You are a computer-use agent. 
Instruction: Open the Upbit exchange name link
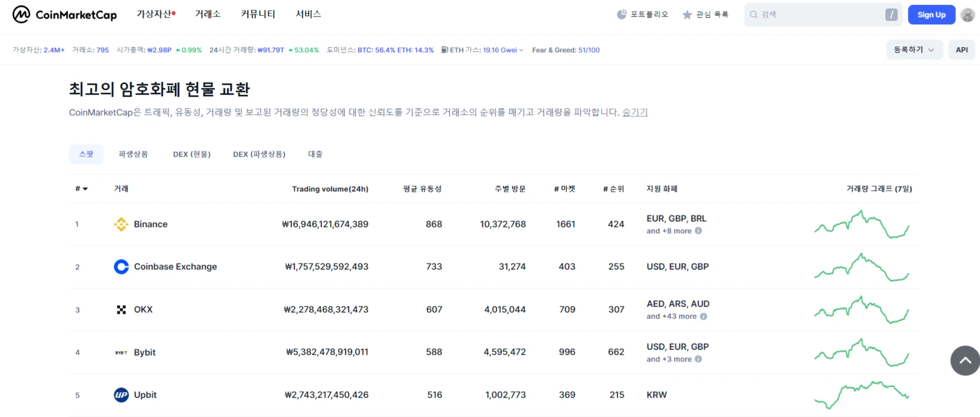click(145, 395)
